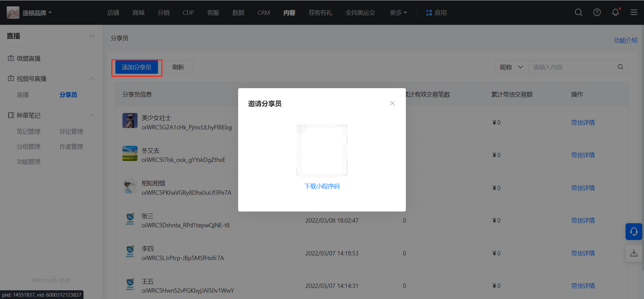This screenshot has height=299, width=644.
Task: Click 相知相惜 avatar
Action: click(130, 186)
